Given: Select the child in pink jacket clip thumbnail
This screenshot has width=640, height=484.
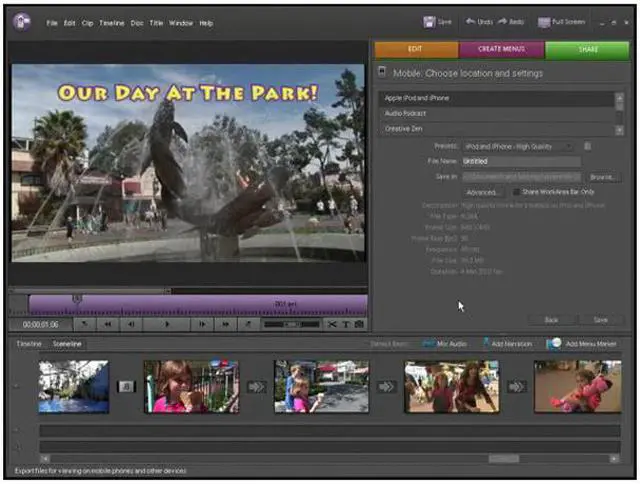Looking at the screenshot, I should pos(578,386).
